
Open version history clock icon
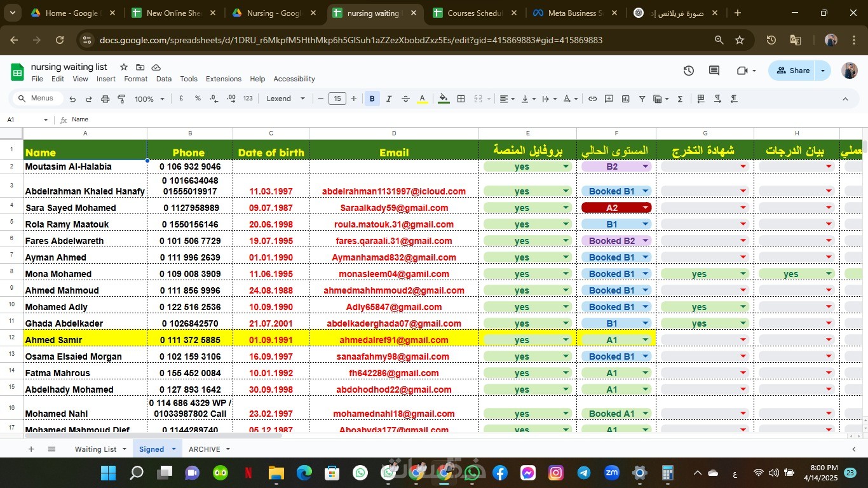(689, 71)
